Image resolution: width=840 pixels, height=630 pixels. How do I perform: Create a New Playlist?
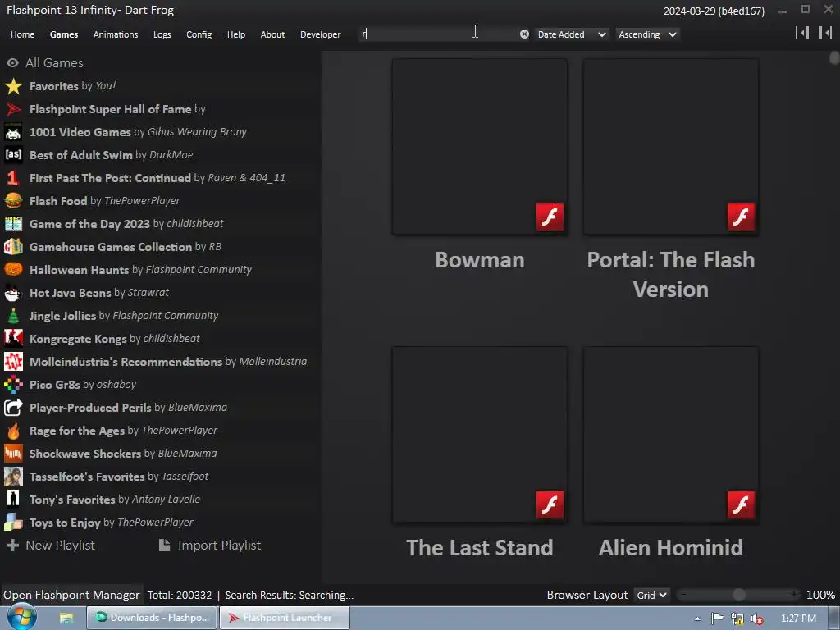tap(50, 546)
